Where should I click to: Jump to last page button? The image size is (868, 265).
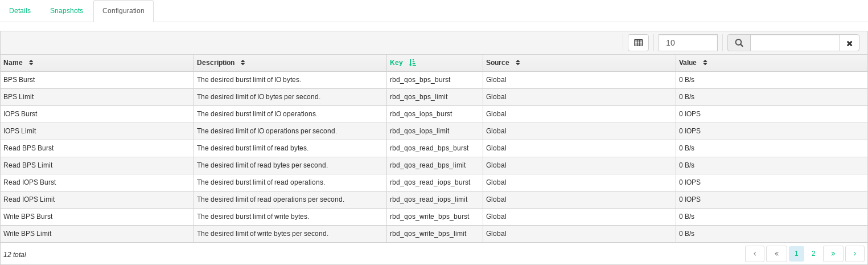(x=833, y=254)
